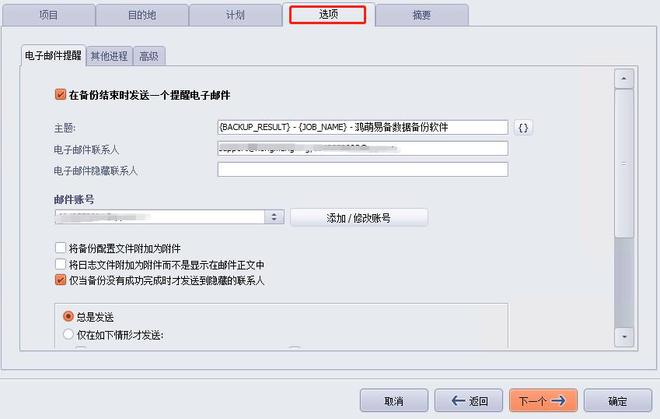
Task: Open the 高级 sub-tab
Action: pos(149,56)
